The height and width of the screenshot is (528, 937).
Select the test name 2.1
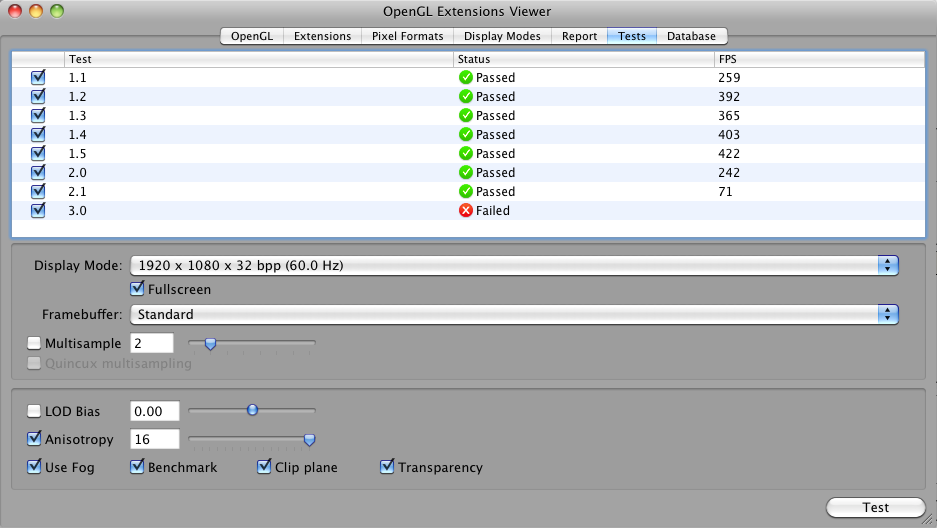78,192
